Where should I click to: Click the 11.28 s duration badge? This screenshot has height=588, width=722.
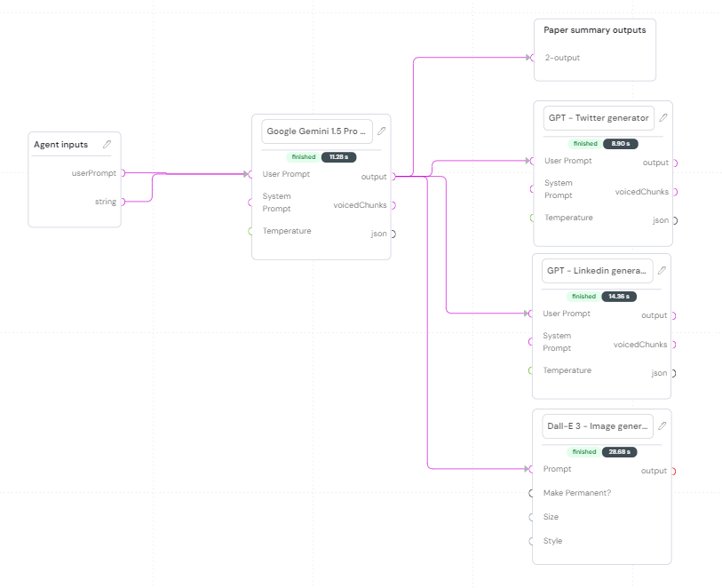click(x=339, y=157)
